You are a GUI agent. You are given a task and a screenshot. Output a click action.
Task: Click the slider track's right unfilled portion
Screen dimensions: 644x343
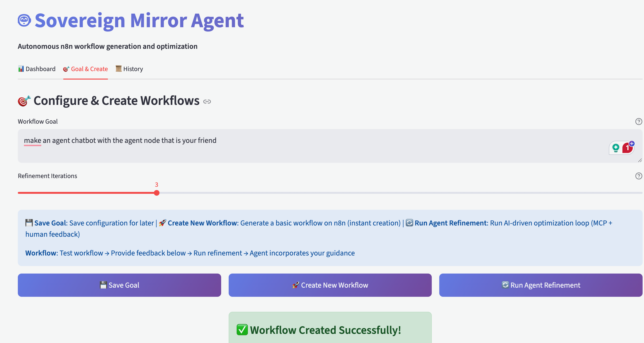click(400, 193)
